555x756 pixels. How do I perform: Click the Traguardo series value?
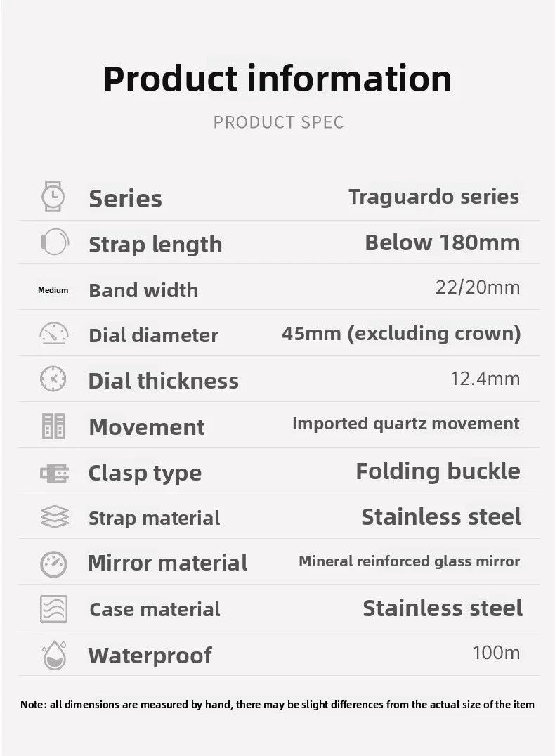pyautogui.click(x=434, y=197)
